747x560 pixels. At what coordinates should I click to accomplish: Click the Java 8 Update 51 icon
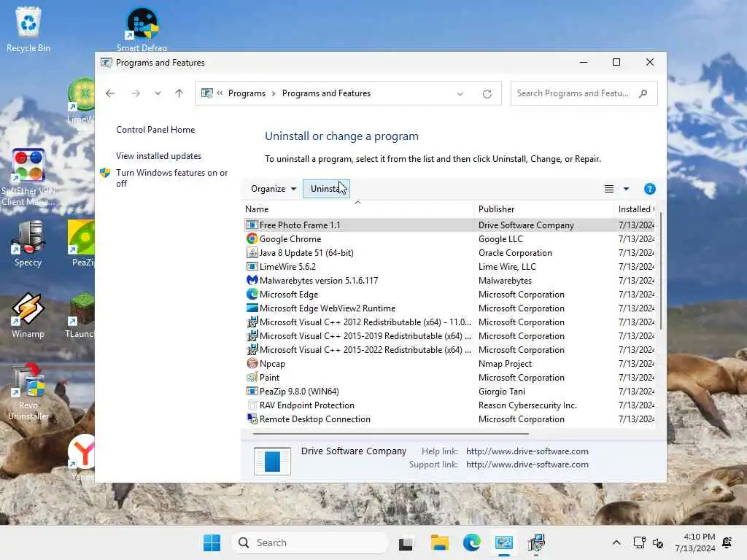(x=252, y=253)
